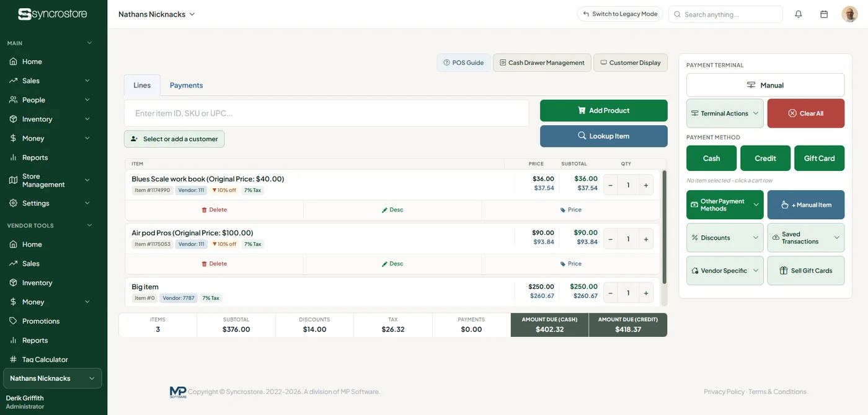Click the Clear All button
868x415 pixels.
pyautogui.click(x=806, y=113)
